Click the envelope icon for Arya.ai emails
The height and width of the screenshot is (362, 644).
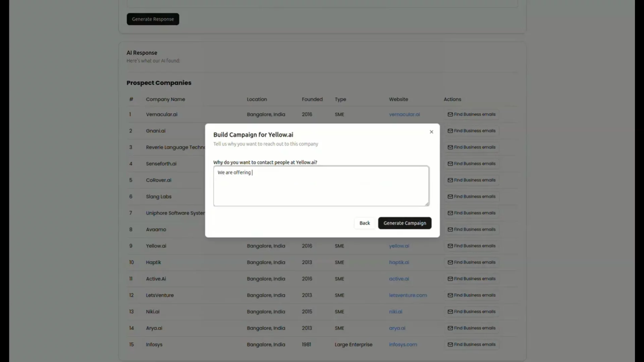click(450, 328)
